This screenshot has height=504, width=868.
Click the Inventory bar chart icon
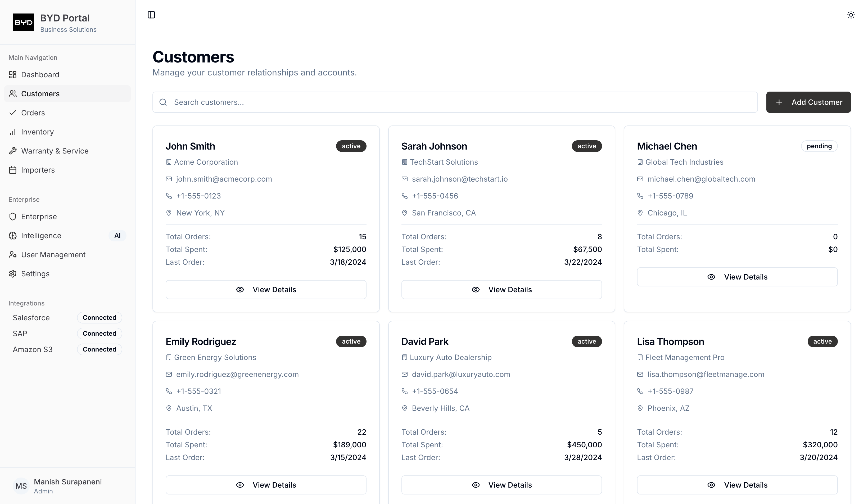click(x=13, y=132)
